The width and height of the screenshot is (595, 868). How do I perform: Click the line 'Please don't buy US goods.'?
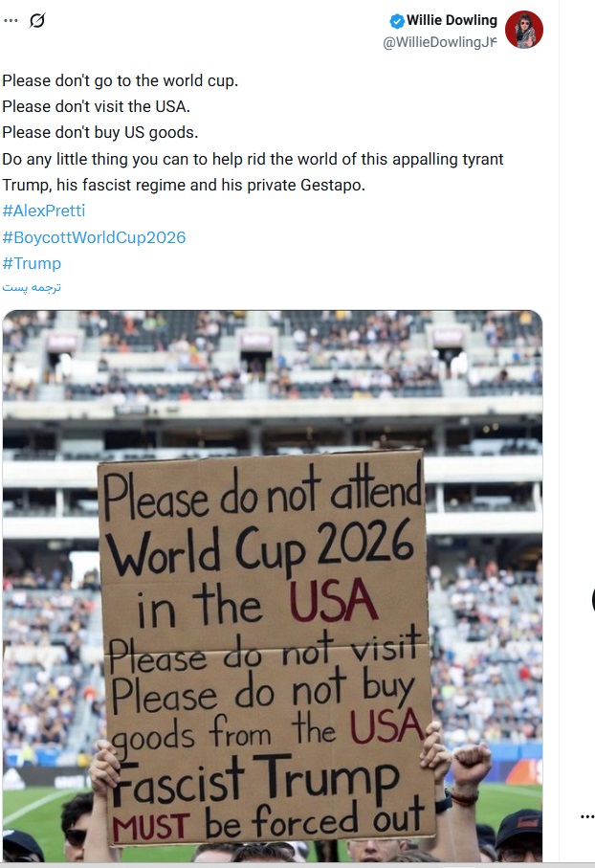coord(99,132)
